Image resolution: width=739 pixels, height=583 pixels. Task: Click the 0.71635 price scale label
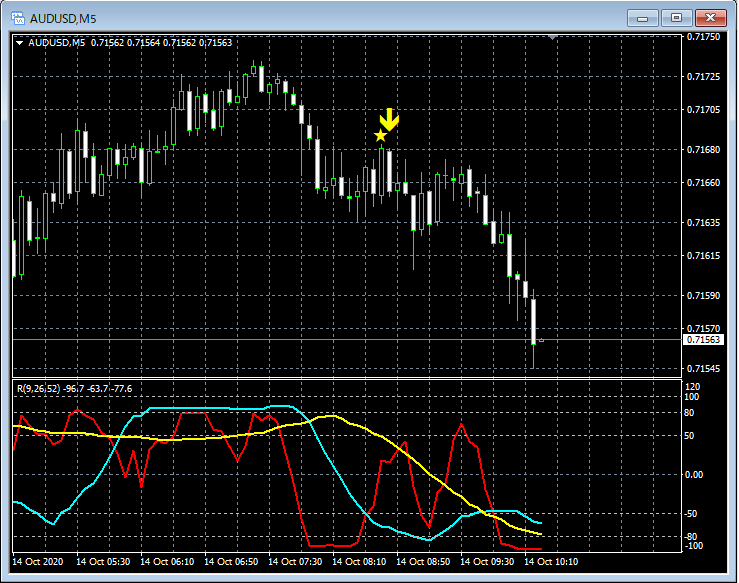point(703,222)
